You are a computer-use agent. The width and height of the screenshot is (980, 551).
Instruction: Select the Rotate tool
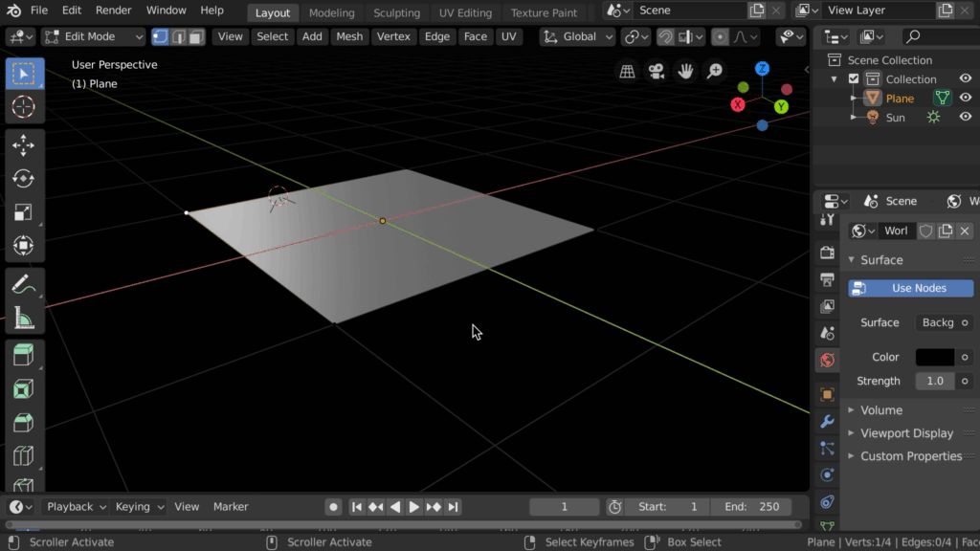click(24, 179)
